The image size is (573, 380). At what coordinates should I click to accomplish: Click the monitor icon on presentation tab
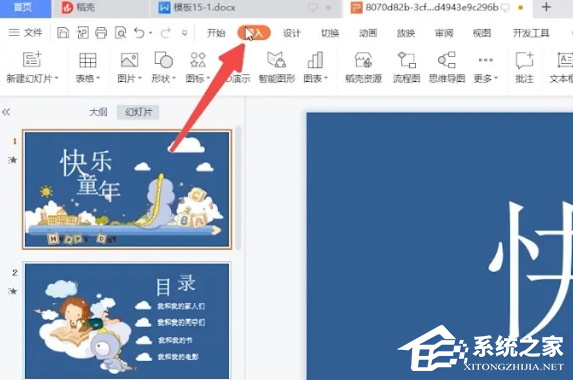[505, 7]
